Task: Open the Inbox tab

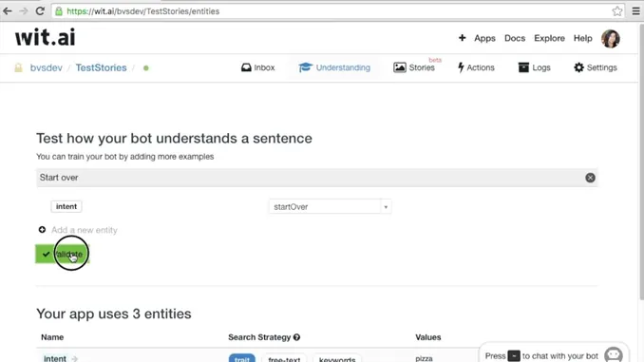Action: point(258,67)
